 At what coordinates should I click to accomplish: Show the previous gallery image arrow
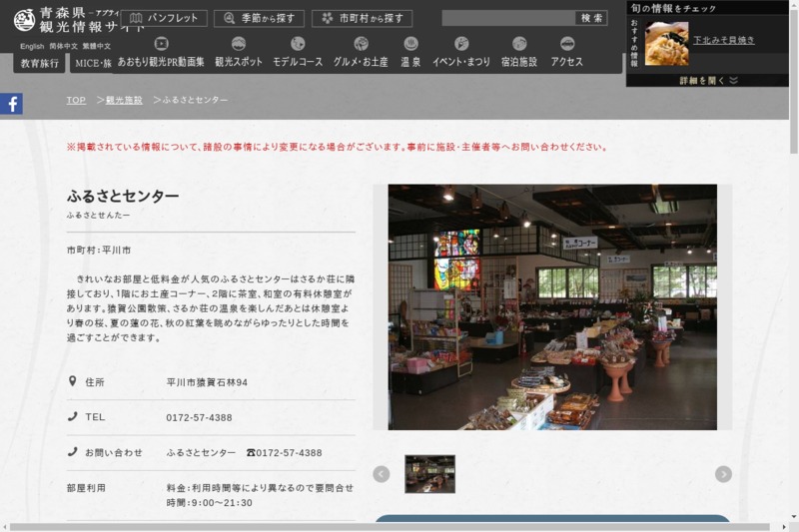pyautogui.click(x=381, y=474)
